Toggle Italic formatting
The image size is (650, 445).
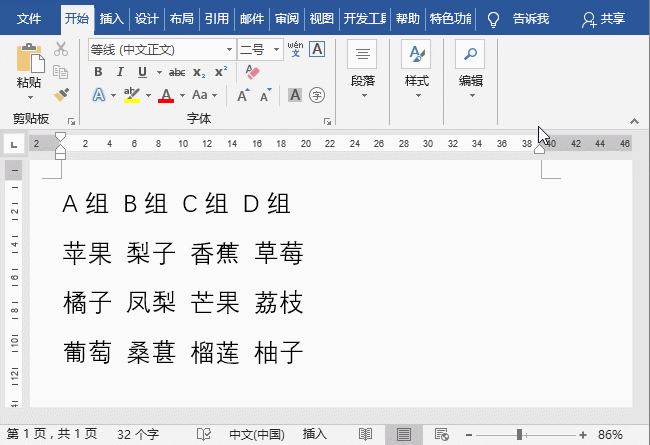coord(120,72)
